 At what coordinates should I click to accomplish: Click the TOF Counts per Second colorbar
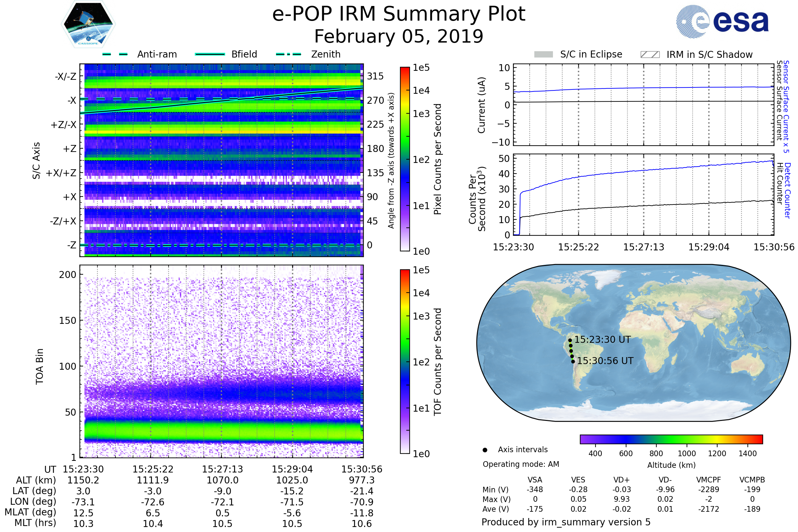(x=405, y=362)
